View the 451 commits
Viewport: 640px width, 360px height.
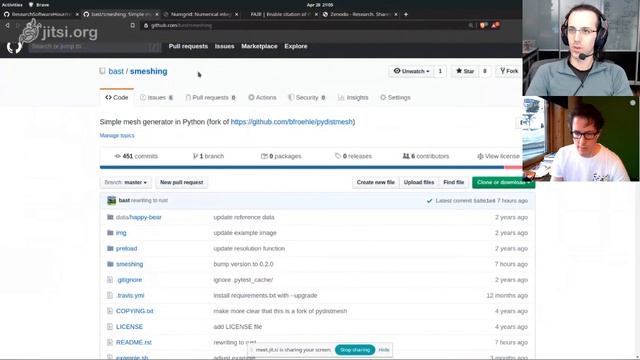coord(136,156)
